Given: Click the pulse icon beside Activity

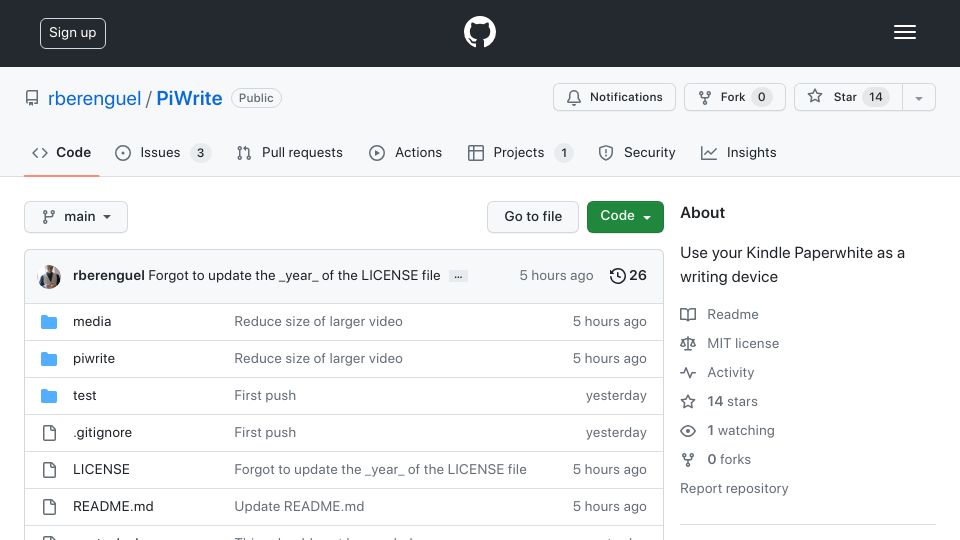Looking at the screenshot, I should point(688,372).
